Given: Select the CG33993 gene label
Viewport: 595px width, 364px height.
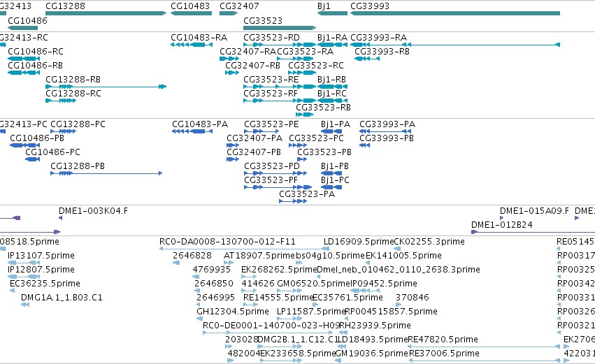Looking at the screenshot, I should (370, 6).
